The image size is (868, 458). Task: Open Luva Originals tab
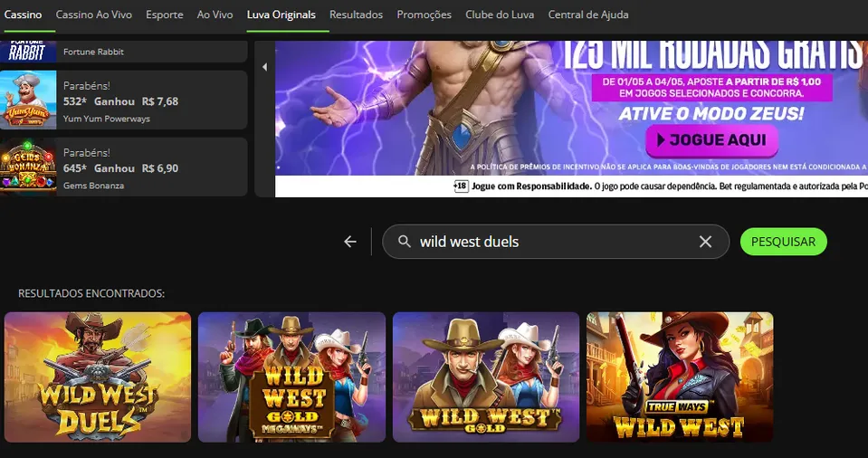281,15
